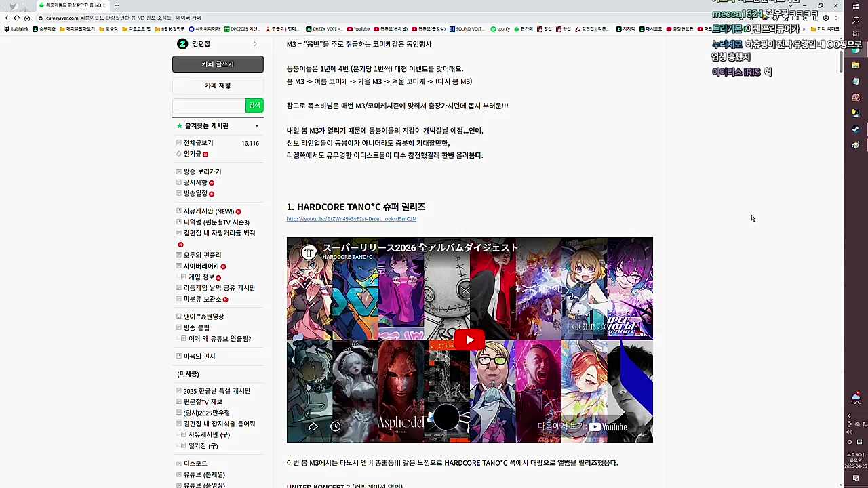
Task: Open the Spotify bookmark
Action: point(500,29)
